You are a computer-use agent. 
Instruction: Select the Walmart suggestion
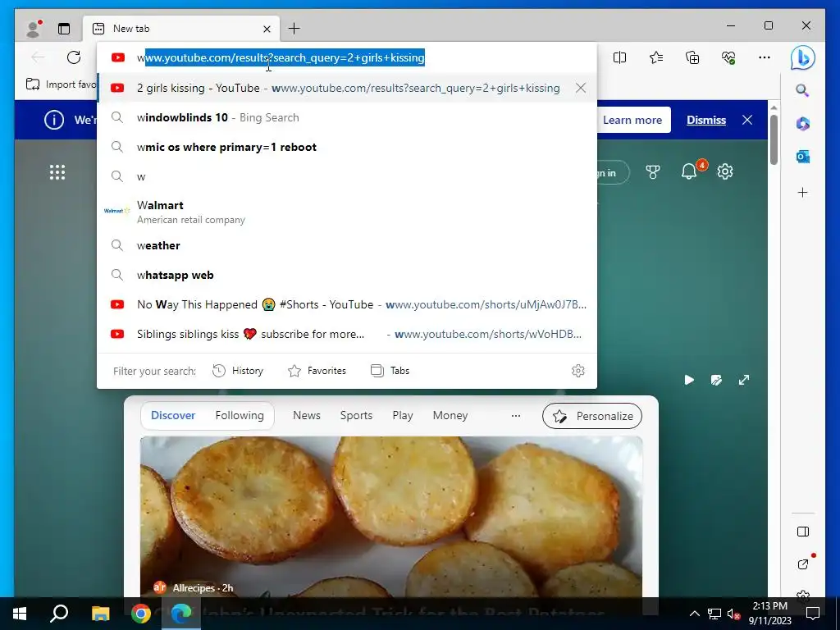[x=347, y=212]
